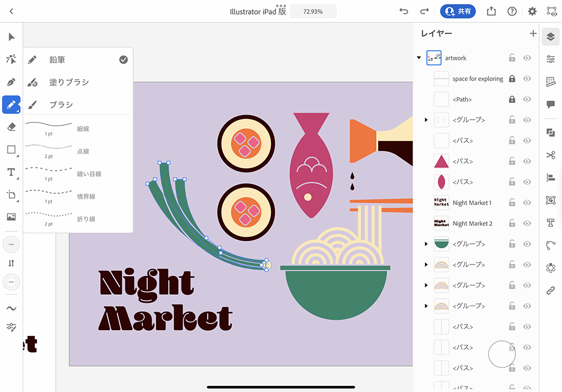Open the Place image tool

(11, 217)
